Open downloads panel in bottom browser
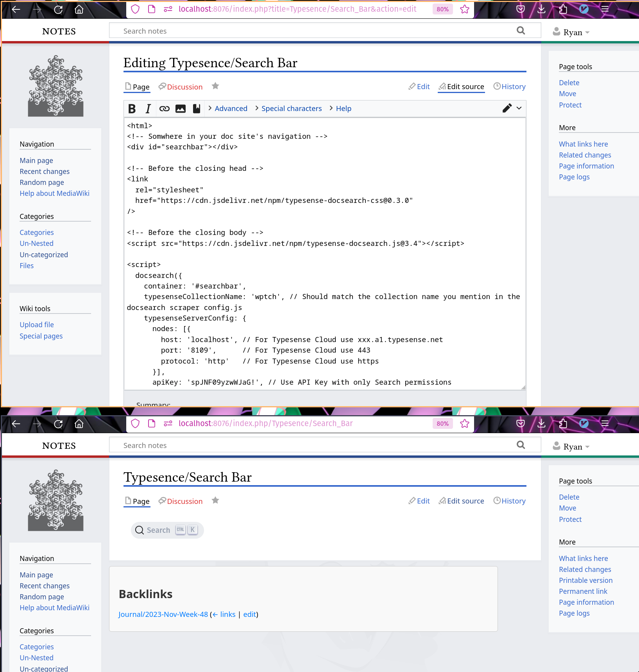This screenshot has height=672, width=639. click(x=541, y=423)
